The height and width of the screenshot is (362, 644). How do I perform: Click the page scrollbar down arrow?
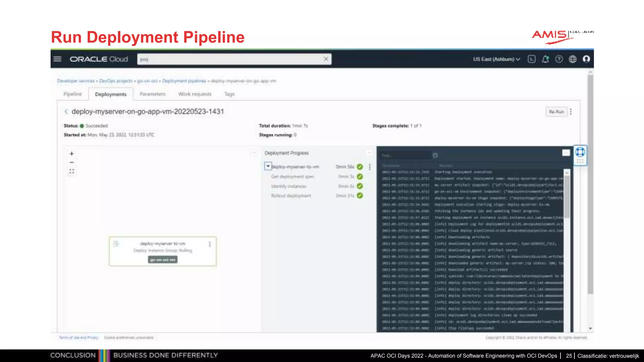tap(591, 329)
